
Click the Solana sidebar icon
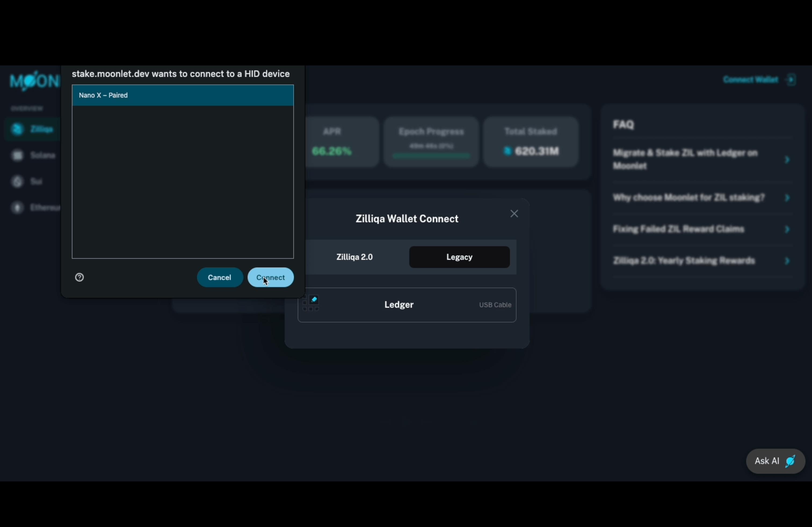click(17, 155)
